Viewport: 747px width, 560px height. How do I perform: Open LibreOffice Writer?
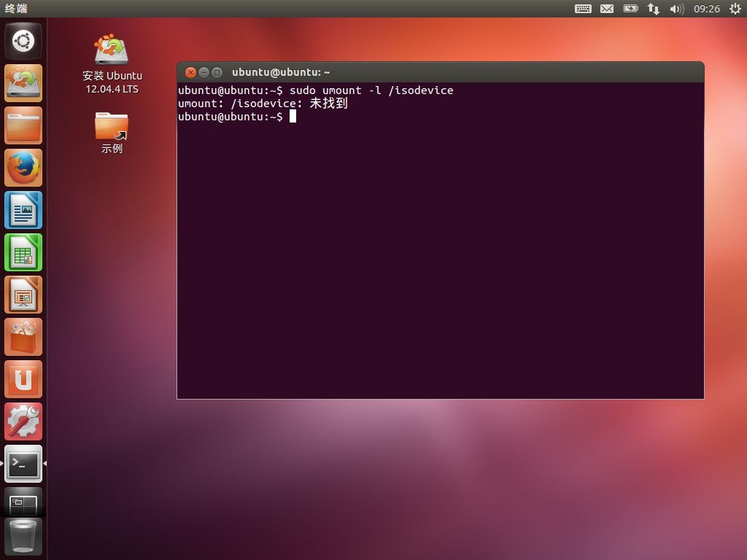click(23, 210)
